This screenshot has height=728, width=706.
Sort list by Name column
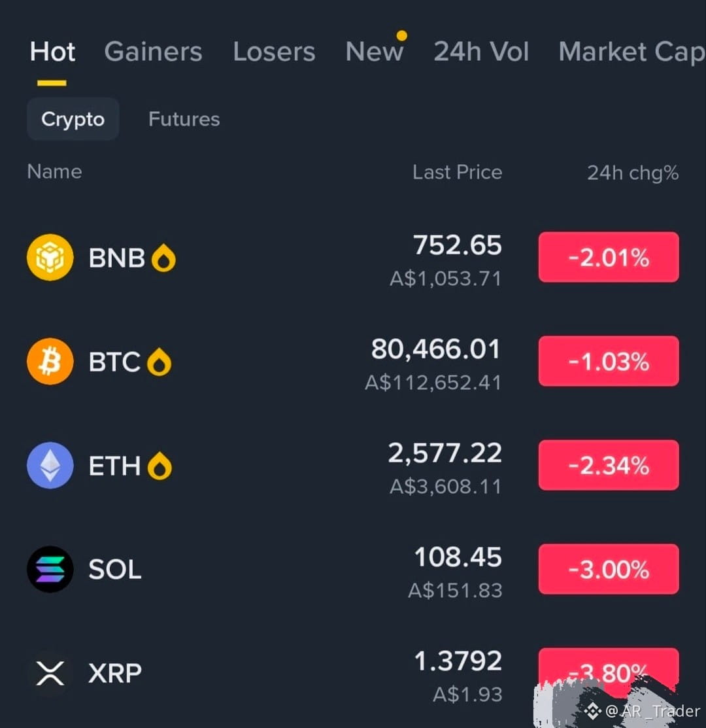[54, 172]
